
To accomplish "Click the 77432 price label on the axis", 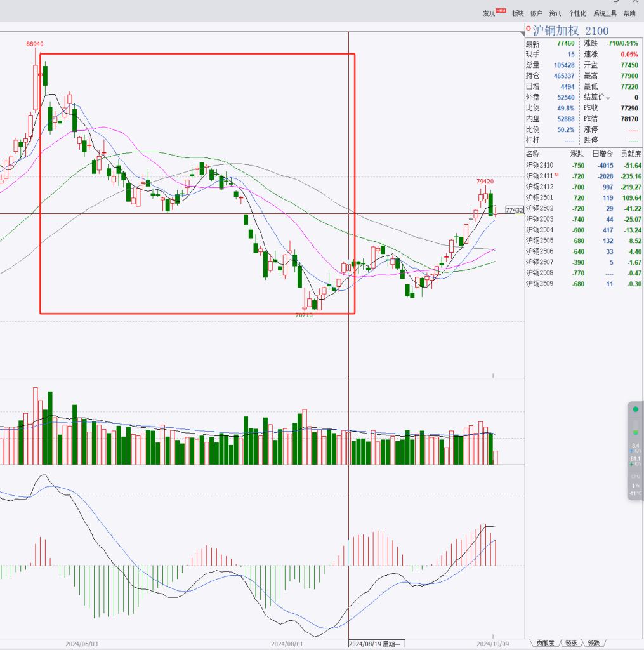I will click(514, 210).
